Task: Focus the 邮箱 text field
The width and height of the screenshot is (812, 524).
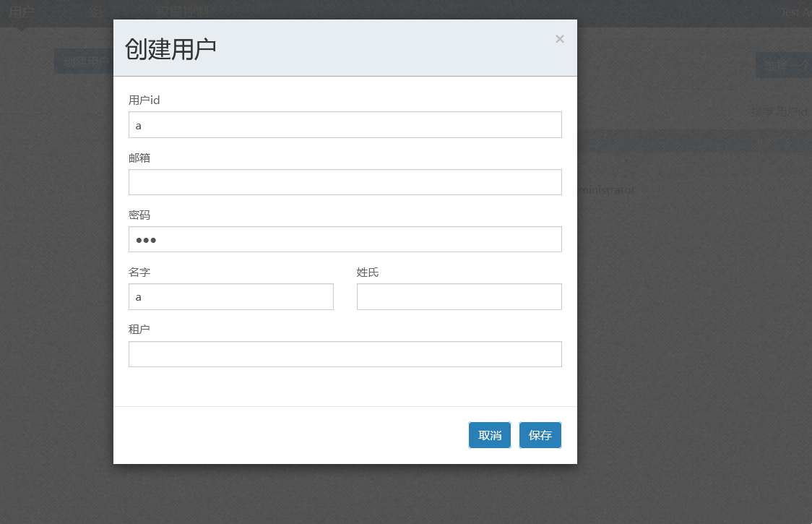Action: coord(345,182)
